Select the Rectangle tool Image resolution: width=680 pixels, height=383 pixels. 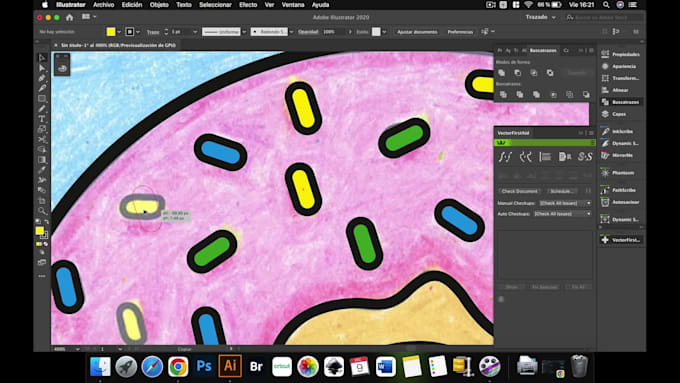pos(42,98)
